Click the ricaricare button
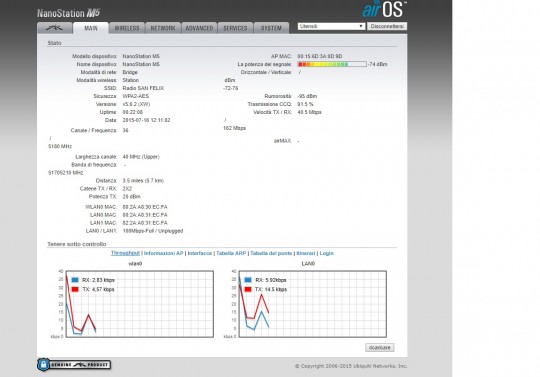This screenshot has height=377, width=540. (x=380, y=347)
